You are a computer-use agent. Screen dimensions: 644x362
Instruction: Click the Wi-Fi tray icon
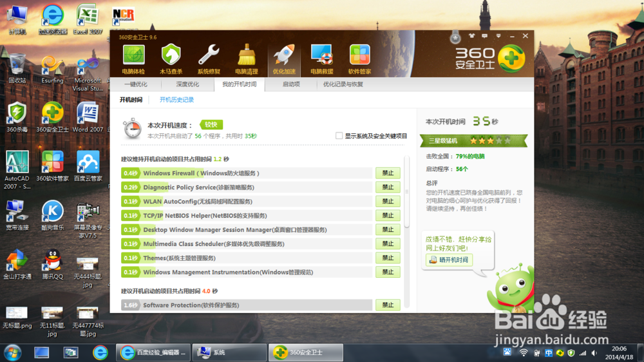coord(524,353)
